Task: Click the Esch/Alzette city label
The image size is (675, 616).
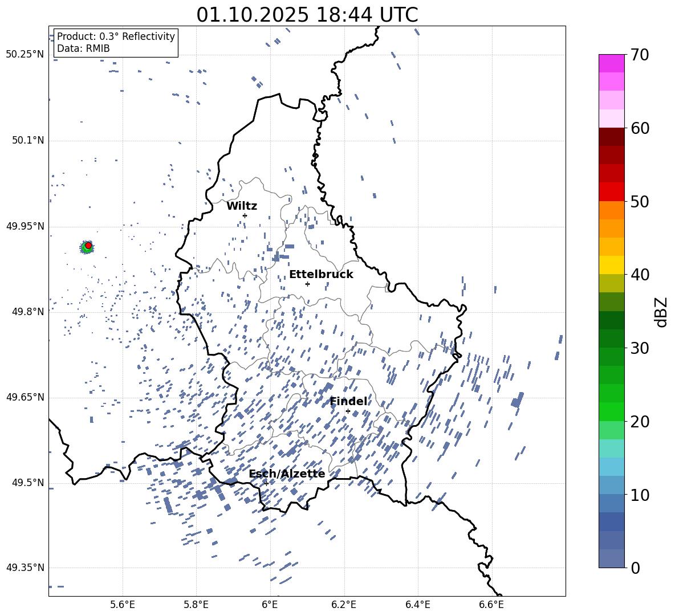Action: (287, 474)
